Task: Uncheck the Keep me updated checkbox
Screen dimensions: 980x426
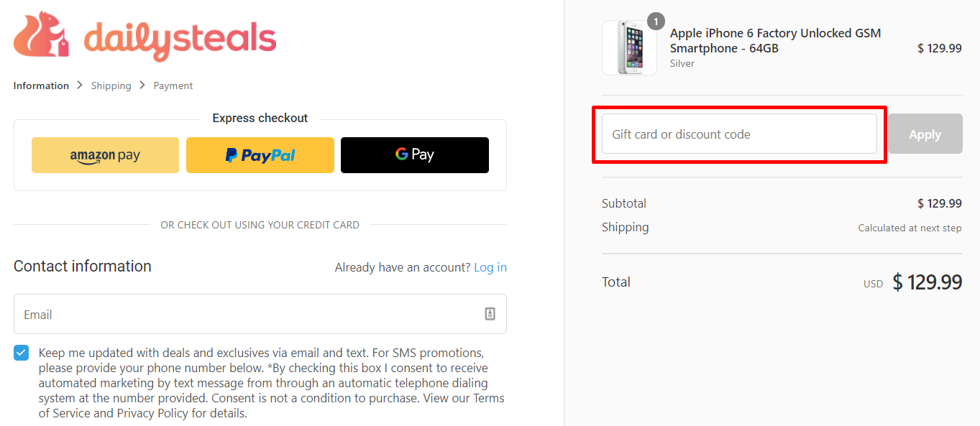Action: coord(21,352)
